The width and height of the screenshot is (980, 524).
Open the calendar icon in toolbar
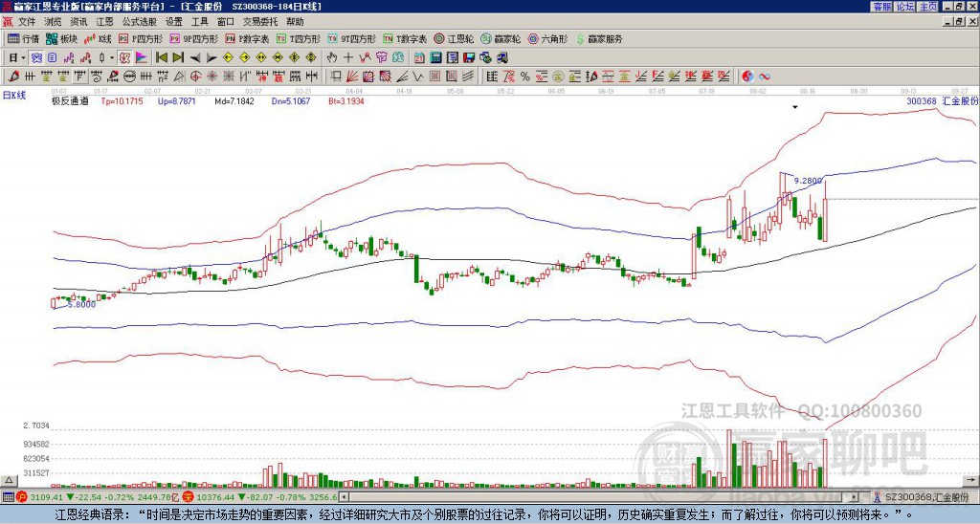click(x=419, y=58)
